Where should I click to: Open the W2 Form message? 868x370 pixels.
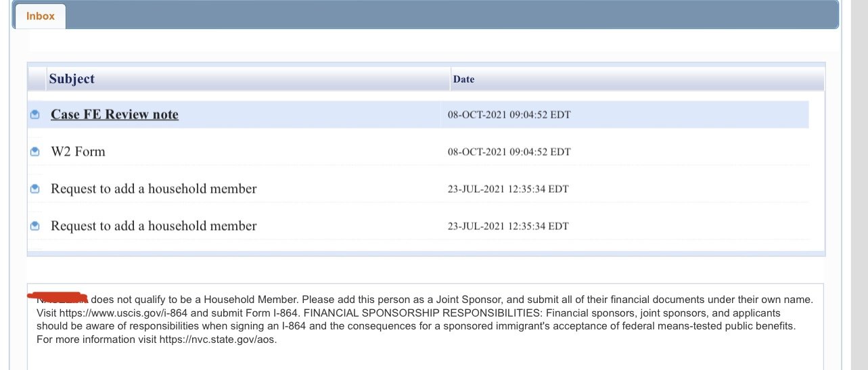tap(78, 152)
